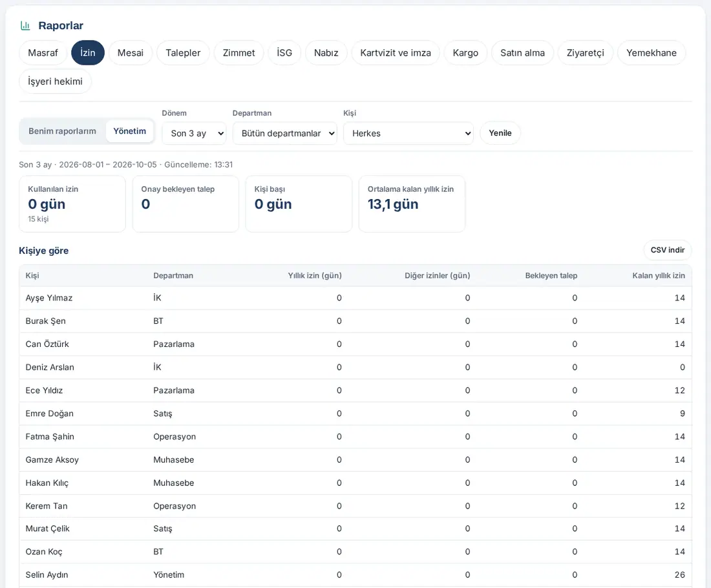711x588 pixels.
Task: Go to the Talepler tab
Action: tap(183, 53)
